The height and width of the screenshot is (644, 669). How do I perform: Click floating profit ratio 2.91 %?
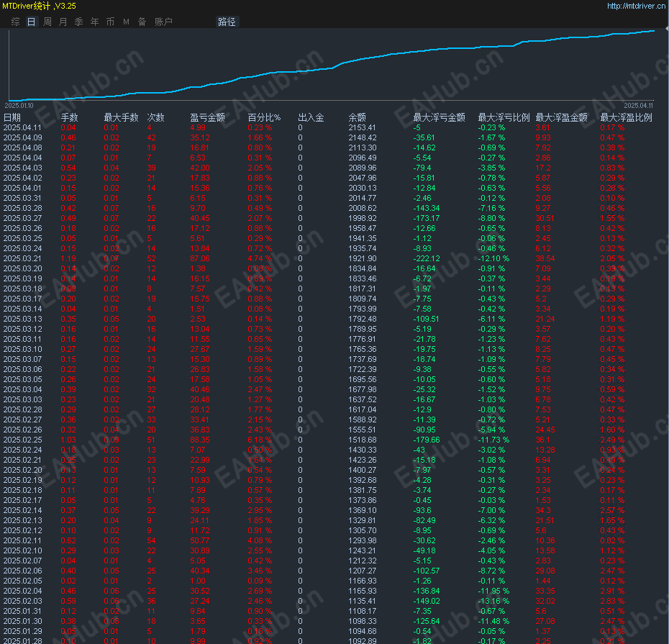pyautogui.click(x=612, y=591)
